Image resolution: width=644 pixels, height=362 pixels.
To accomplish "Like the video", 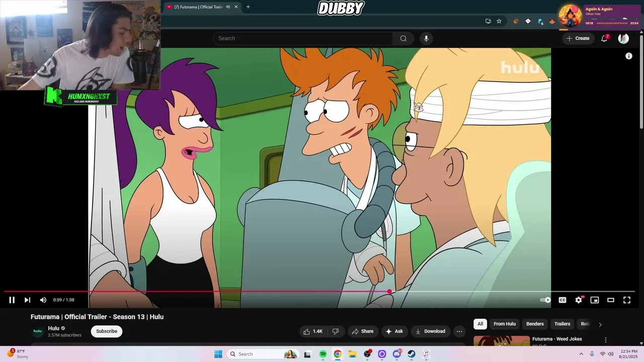I will tap(312, 331).
